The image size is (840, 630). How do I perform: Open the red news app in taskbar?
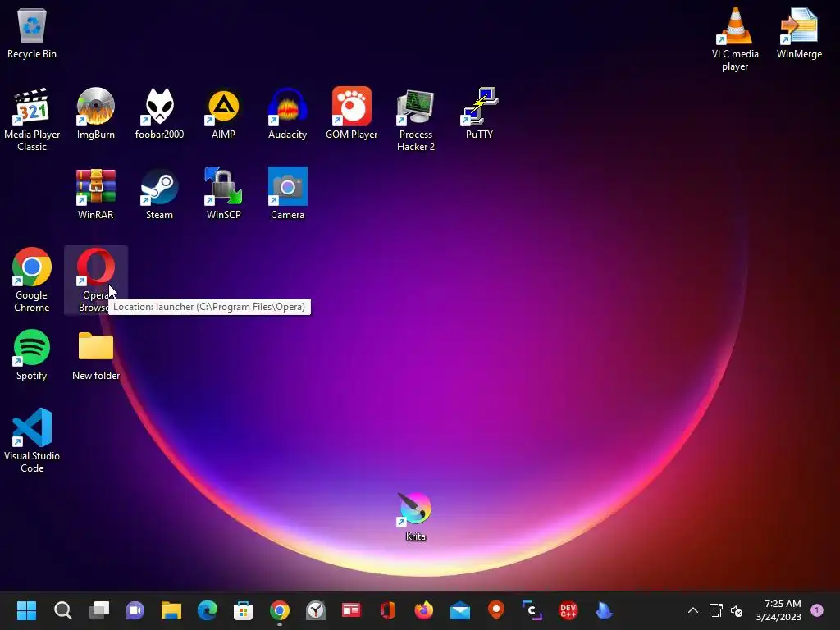pos(351,610)
